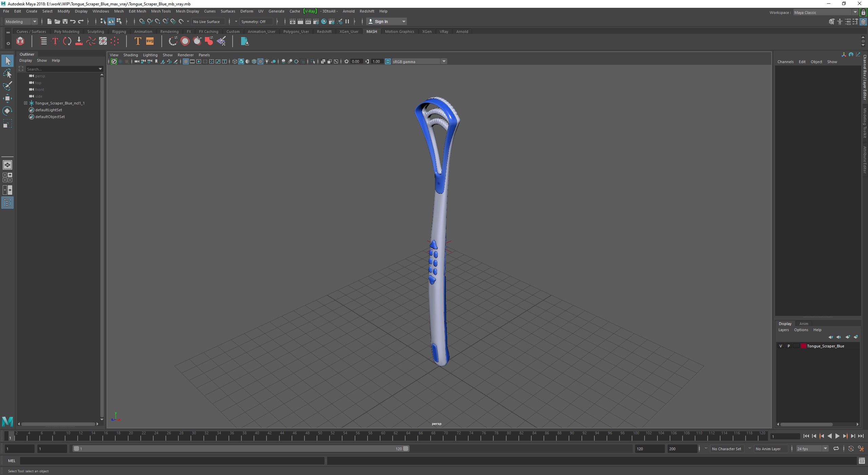Click the red Tongue_Scraper_Blue layer color swatch
The image size is (868, 475).
(803, 346)
